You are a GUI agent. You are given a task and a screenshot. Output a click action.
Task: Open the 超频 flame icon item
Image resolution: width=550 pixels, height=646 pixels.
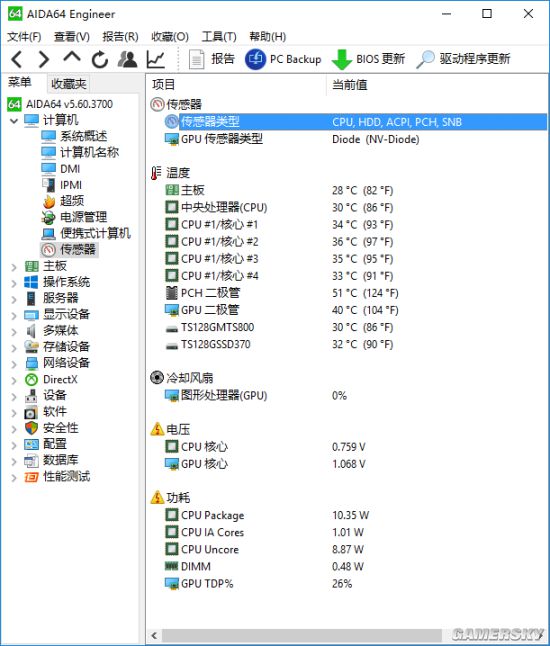pyautogui.click(x=49, y=201)
